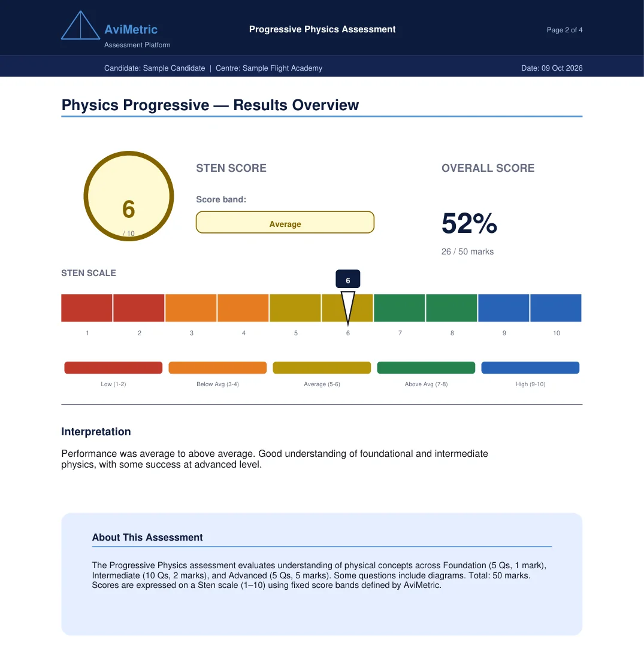Click the interpretation paragraph text
Viewport: 644px width, 658px height.
point(274,459)
